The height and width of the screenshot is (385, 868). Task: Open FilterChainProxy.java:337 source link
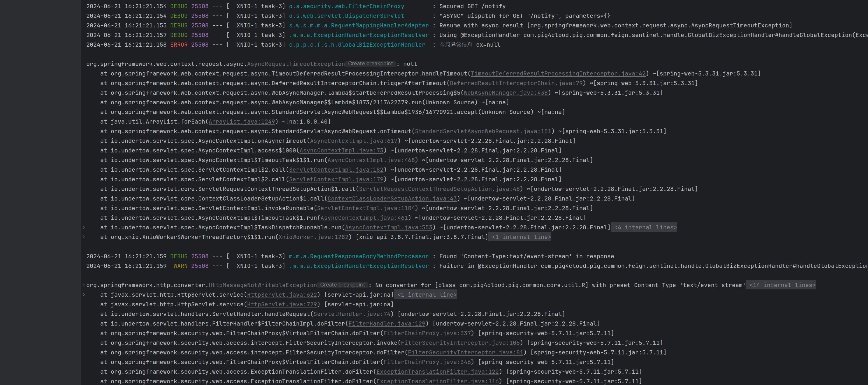click(427, 333)
